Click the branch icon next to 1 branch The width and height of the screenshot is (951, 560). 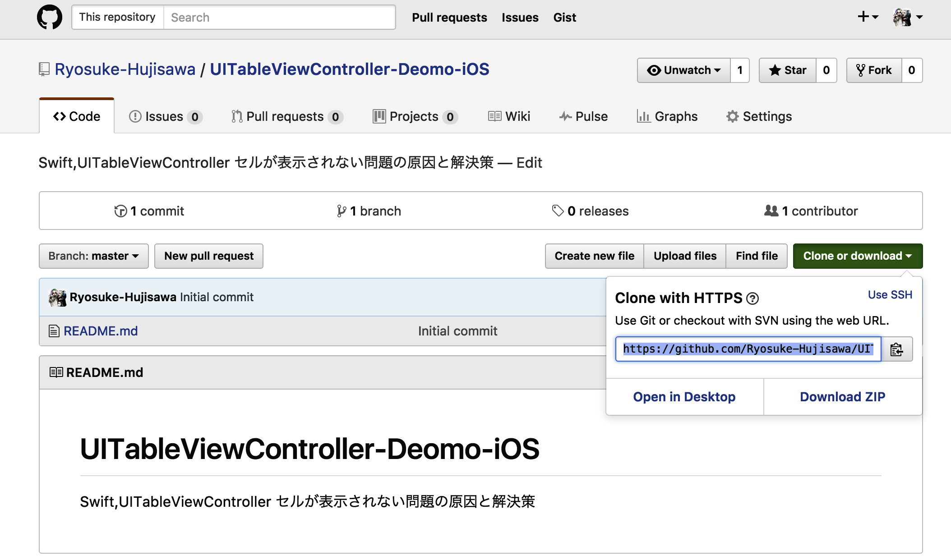(342, 211)
